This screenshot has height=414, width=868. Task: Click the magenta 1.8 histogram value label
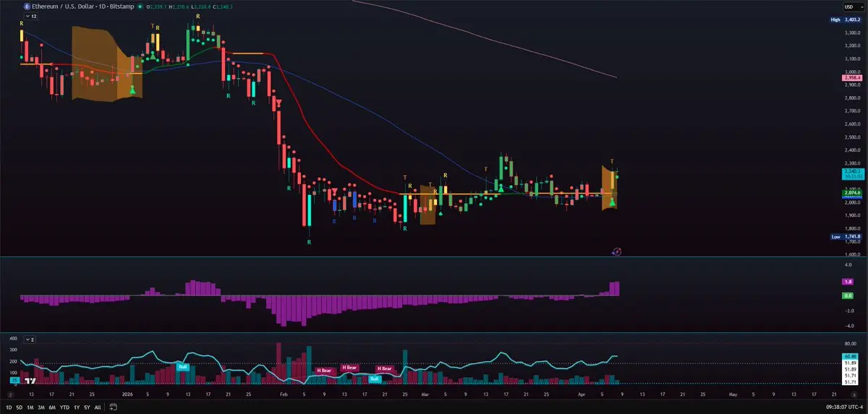pyautogui.click(x=848, y=281)
